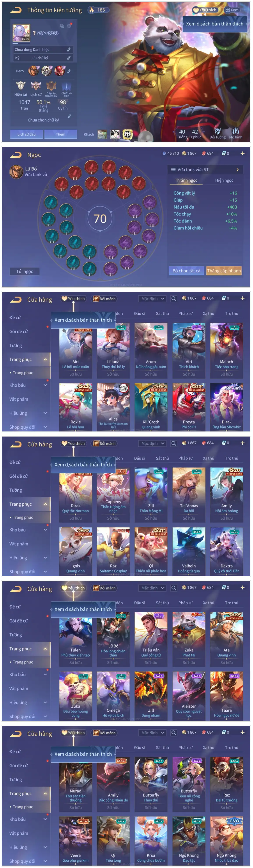Select the center rune level 70 circle
253x868 pixels.
coord(100,219)
